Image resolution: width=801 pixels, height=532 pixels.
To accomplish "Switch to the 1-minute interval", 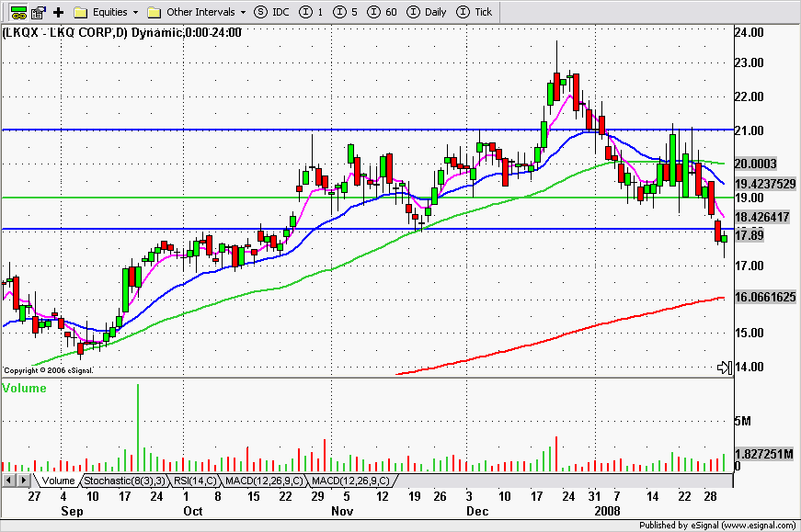I will click(311, 12).
